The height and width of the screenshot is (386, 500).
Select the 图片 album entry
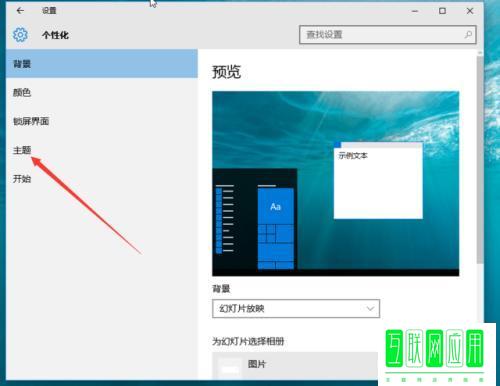[x=295, y=365]
